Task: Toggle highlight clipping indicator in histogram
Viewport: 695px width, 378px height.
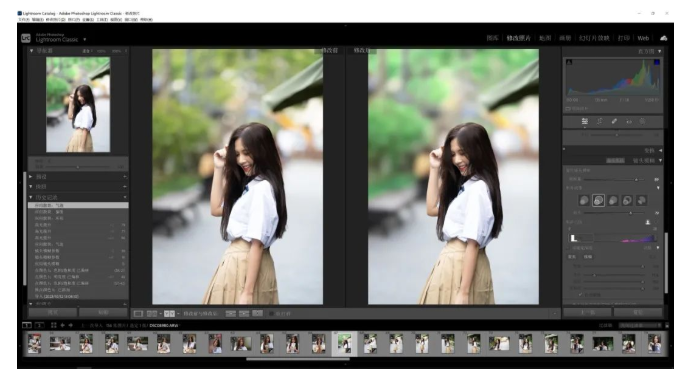Action: click(656, 62)
